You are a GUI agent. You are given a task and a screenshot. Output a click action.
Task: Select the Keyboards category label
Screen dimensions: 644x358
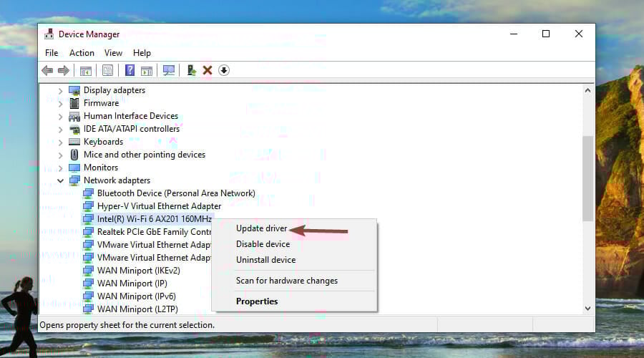coord(103,142)
